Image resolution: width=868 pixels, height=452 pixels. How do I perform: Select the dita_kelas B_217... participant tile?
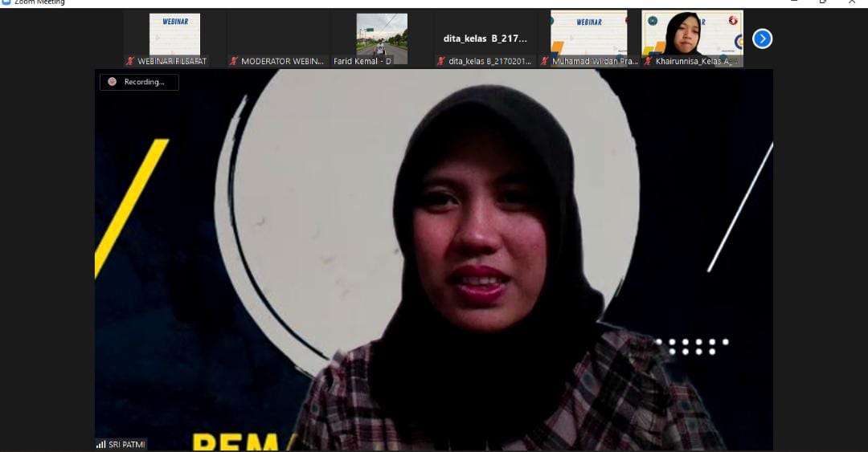[485, 39]
